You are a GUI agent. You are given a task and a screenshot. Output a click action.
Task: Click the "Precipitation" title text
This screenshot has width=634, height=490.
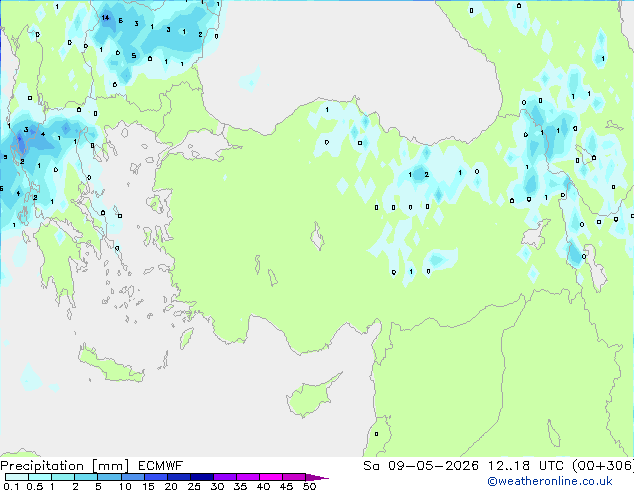pyautogui.click(x=42, y=466)
